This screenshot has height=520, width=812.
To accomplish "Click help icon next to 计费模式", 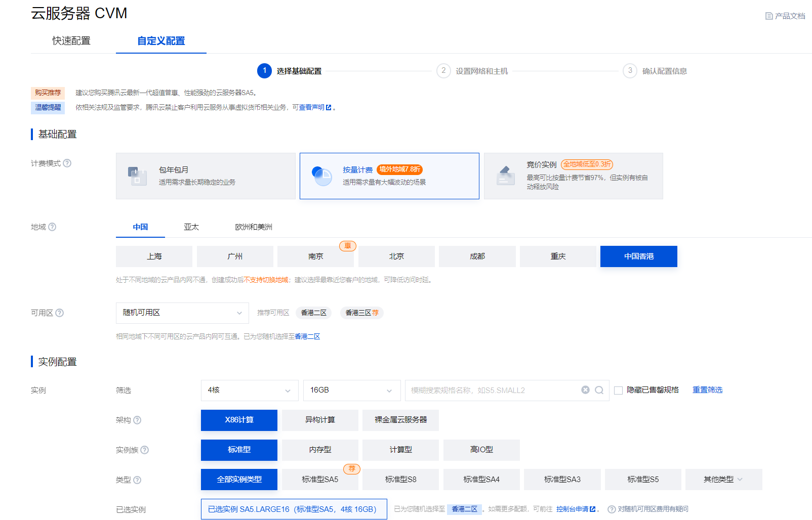I will [67, 163].
